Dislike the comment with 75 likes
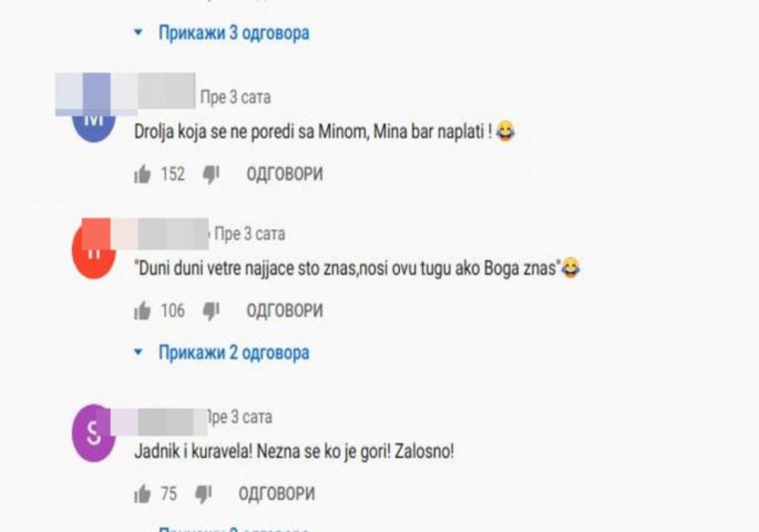The height and width of the screenshot is (532, 759). [x=203, y=494]
